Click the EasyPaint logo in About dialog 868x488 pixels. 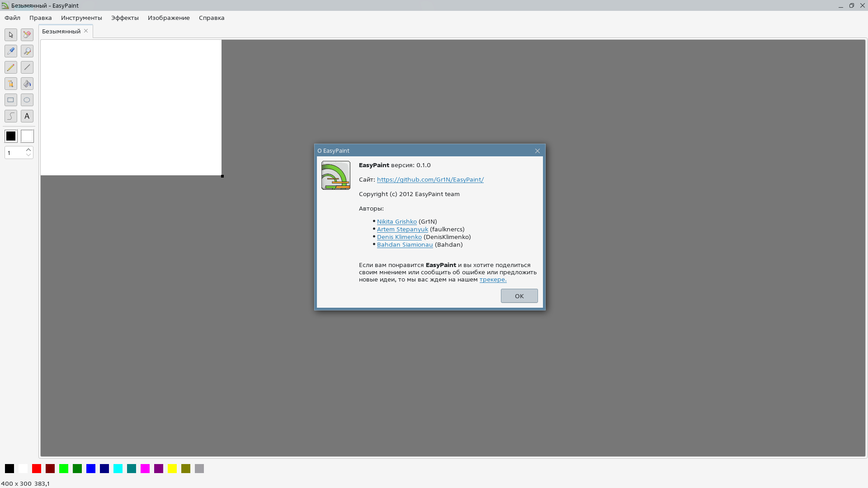pyautogui.click(x=336, y=175)
